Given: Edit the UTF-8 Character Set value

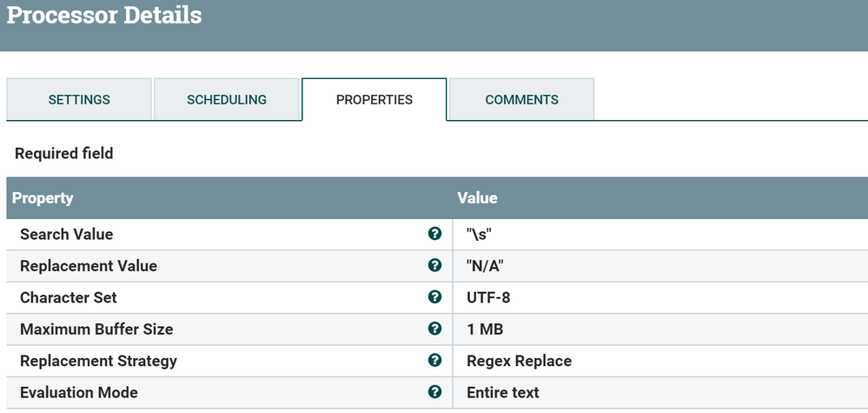Looking at the screenshot, I should (x=488, y=297).
